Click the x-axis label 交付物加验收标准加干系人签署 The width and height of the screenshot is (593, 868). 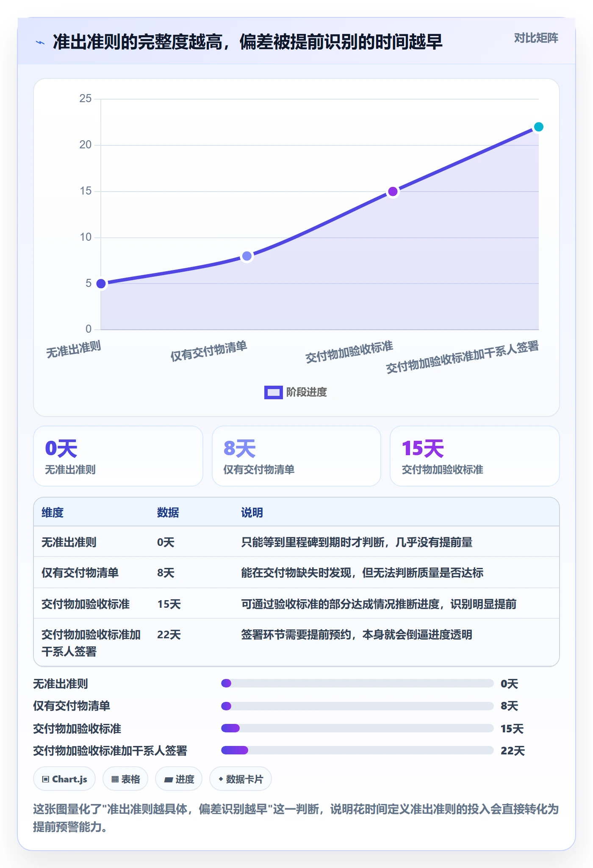tap(462, 357)
